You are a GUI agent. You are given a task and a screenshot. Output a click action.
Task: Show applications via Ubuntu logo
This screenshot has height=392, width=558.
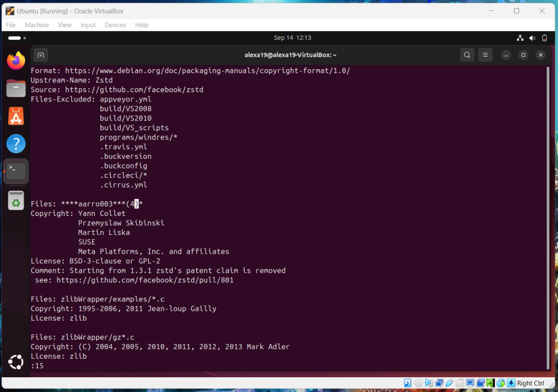click(x=16, y=362)
